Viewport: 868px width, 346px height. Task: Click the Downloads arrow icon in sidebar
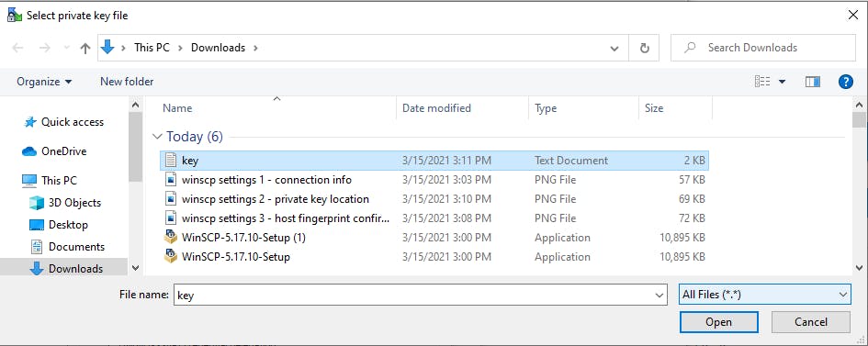coord(37,269)
